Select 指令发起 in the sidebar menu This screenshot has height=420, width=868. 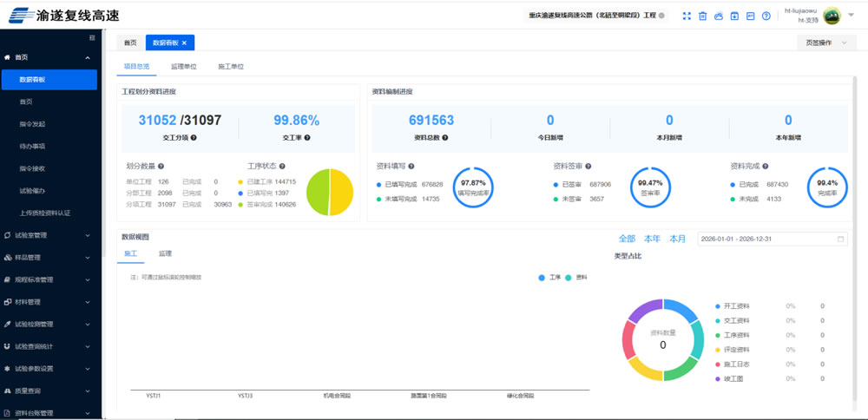tap(32, 124)
